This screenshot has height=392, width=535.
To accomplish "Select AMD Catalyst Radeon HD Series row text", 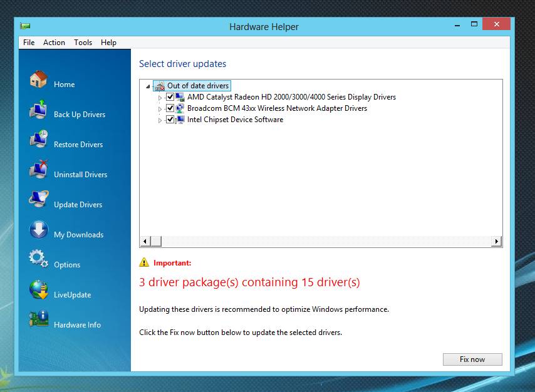I will coord(291,97).
